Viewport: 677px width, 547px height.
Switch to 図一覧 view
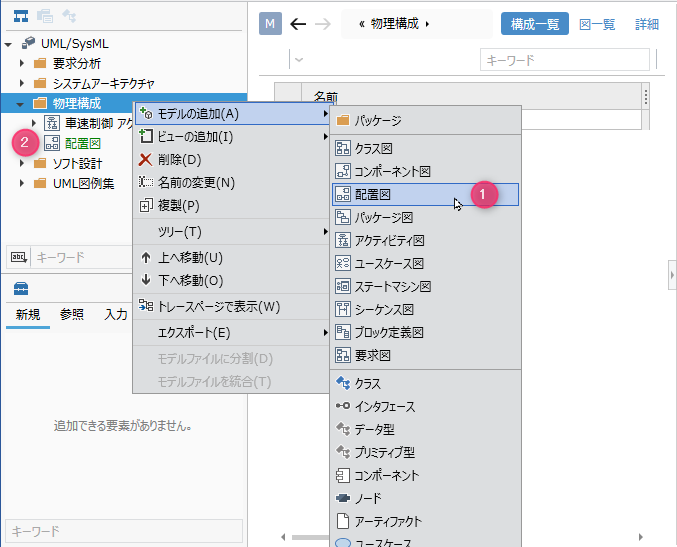[597, 24]
